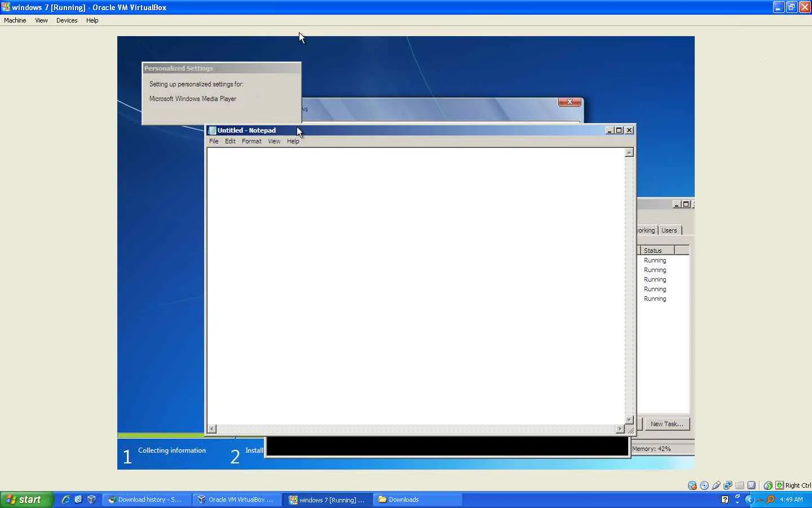Open the Start menu

[x=27, y=500]
